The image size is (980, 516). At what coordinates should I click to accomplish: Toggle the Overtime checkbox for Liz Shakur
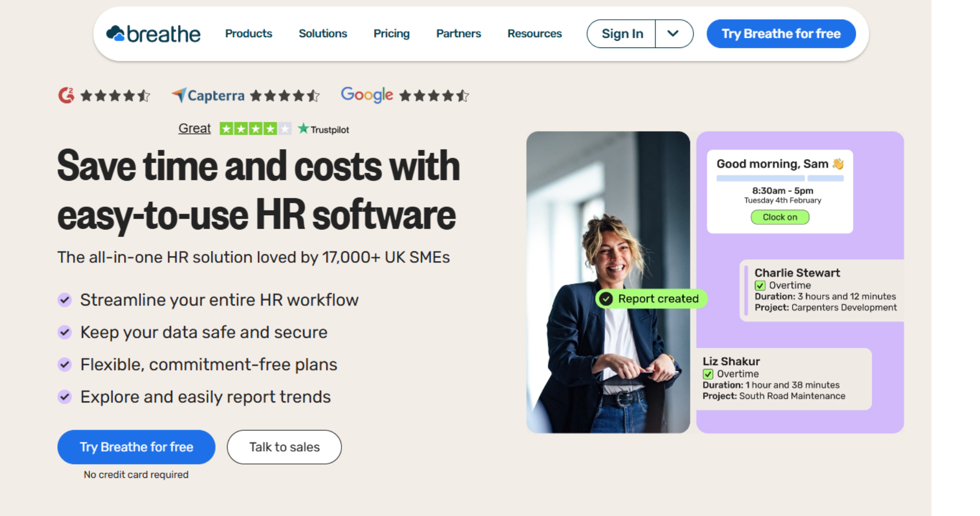(x=708, y=374)
